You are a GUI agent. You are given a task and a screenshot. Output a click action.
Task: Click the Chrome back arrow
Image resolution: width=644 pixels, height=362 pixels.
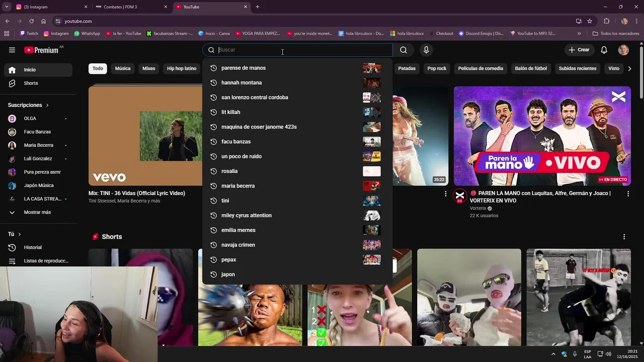click(7, 21)
